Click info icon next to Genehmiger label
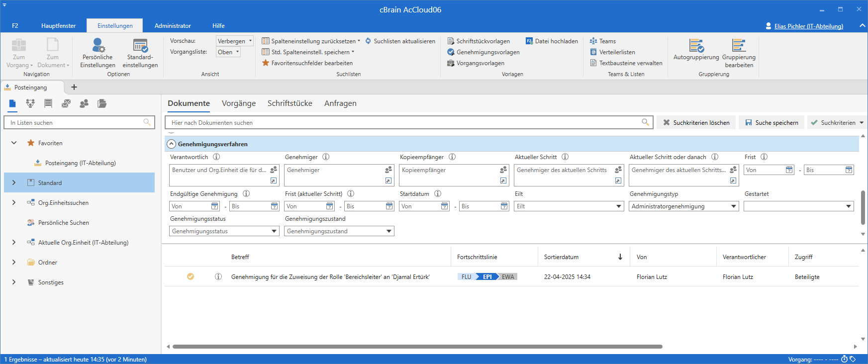The width and height of the screenshot is (868, 364). [326, 157]
